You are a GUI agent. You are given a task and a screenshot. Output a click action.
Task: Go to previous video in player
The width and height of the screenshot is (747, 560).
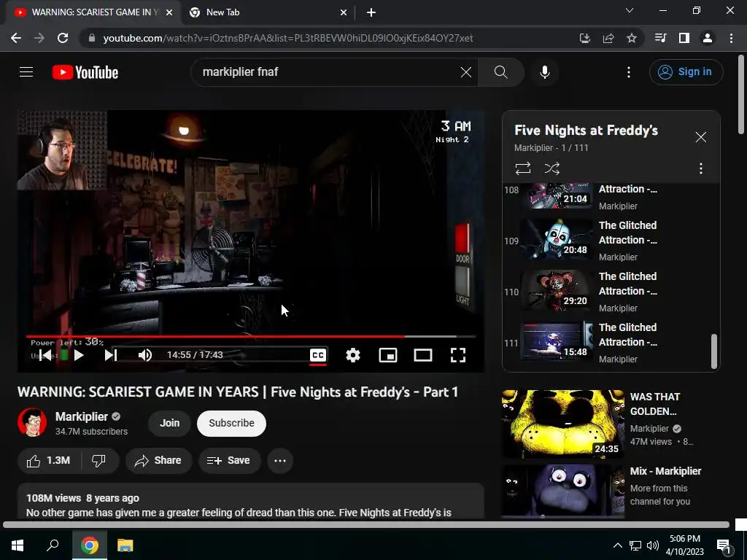pos(45,355)
